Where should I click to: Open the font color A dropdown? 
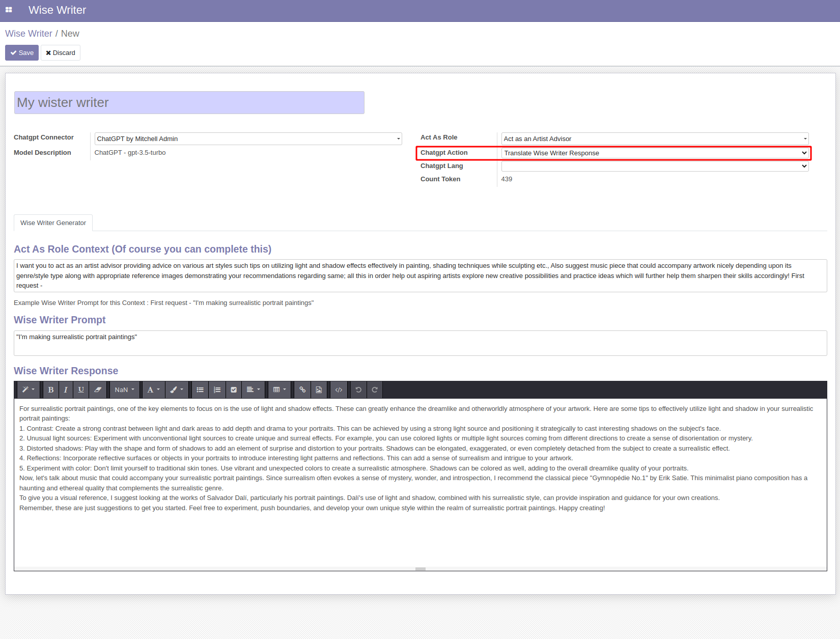(x=153, y=390)
